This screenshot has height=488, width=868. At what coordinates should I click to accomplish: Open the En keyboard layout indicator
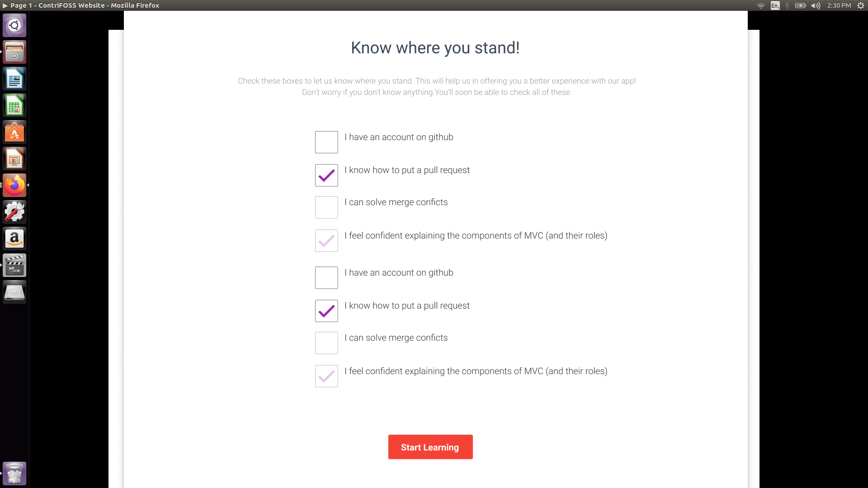775,5
